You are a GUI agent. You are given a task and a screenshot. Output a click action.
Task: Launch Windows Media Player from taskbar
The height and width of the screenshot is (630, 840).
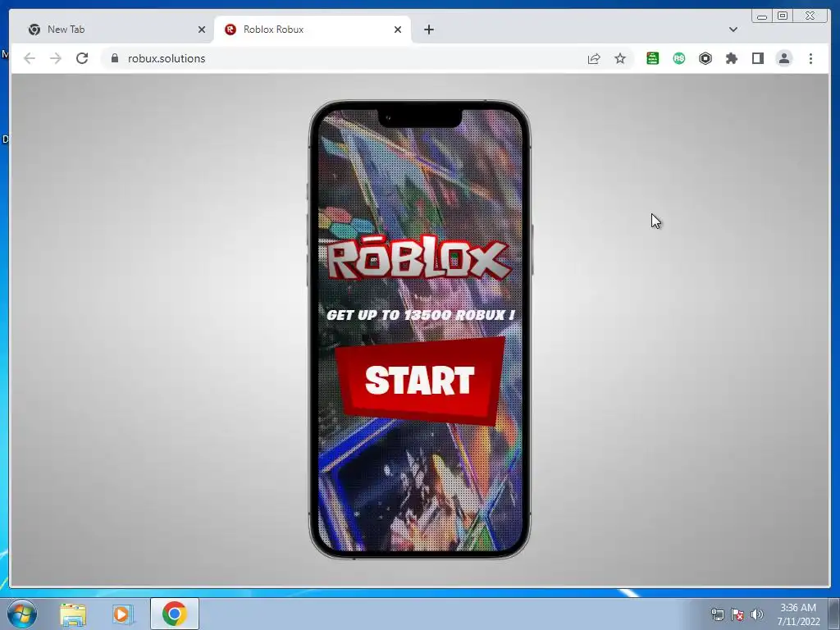click(x=123, y=614)
